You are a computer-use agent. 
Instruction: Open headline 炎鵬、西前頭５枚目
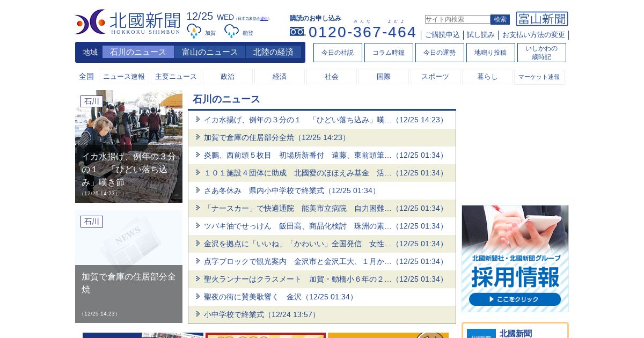point(322,155)
